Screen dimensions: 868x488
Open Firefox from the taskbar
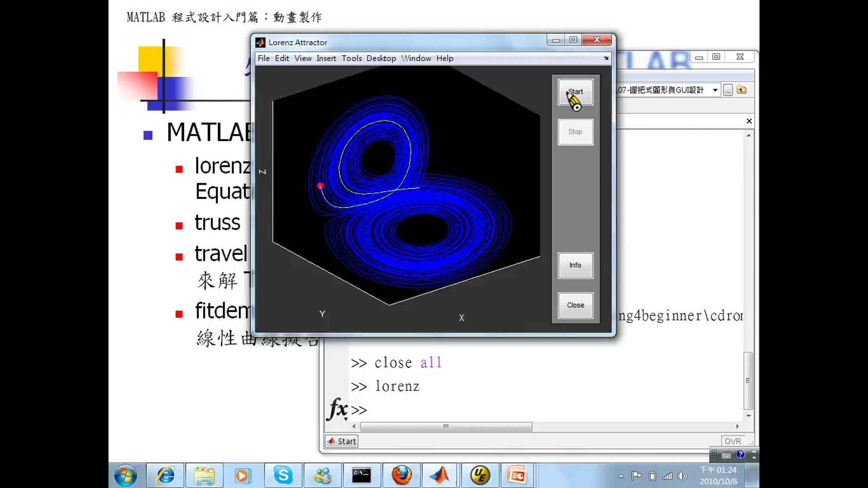click(401, 475)
